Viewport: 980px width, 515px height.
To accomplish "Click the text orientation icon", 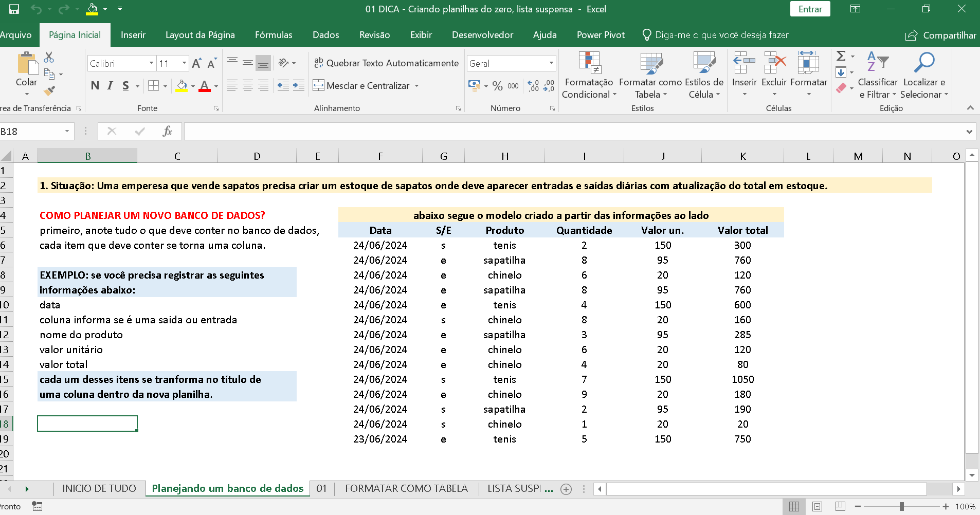I will (x=283, y=63).
